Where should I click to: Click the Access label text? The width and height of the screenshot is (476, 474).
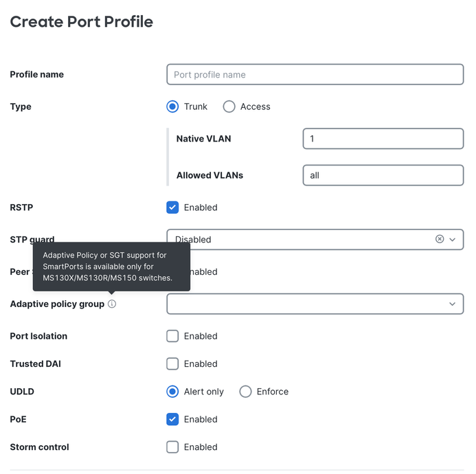[x=256, y=106]
